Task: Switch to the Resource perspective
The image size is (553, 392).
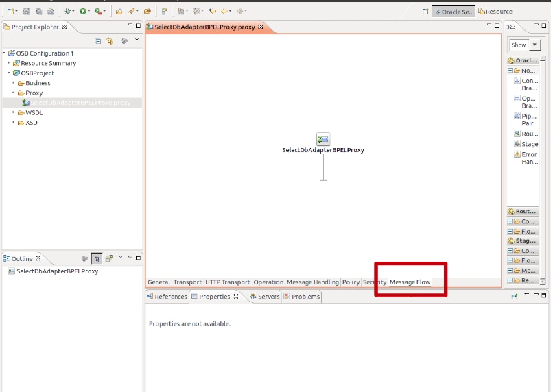Action: click(x=495, y=12)
